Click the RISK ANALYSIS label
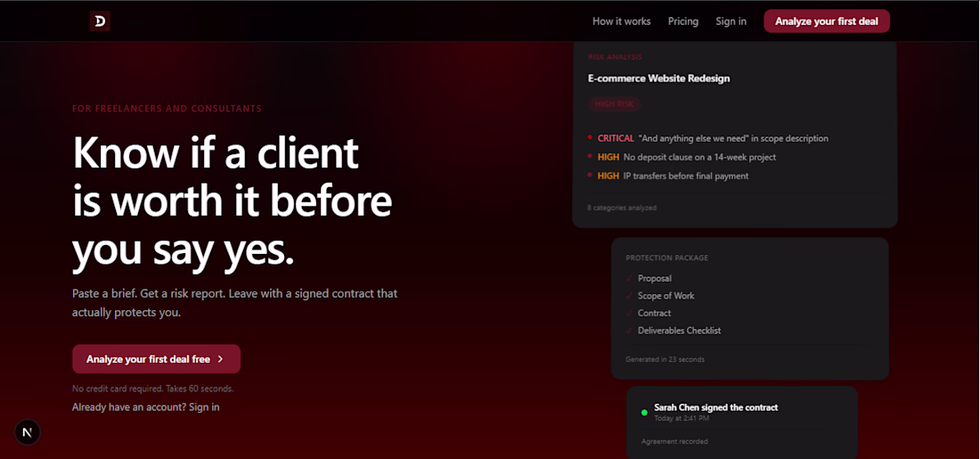 pos(615,57)
